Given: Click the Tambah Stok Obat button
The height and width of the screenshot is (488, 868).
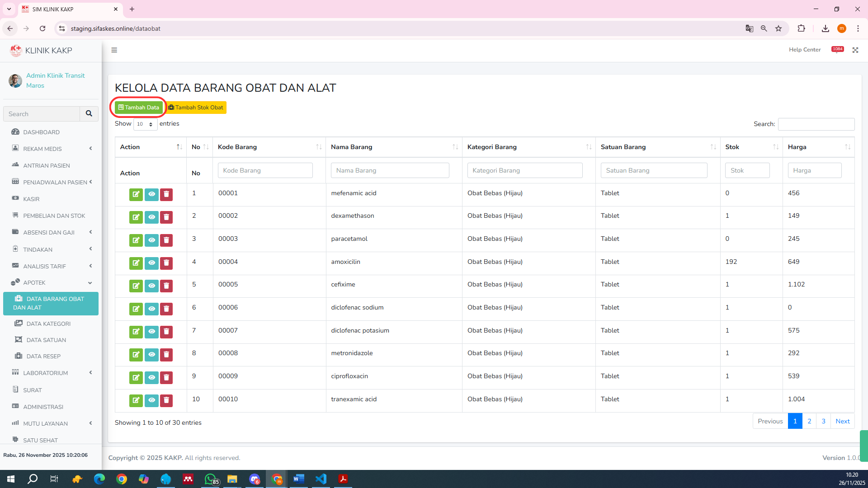Looking at the screenshot, I should [196, 108].
